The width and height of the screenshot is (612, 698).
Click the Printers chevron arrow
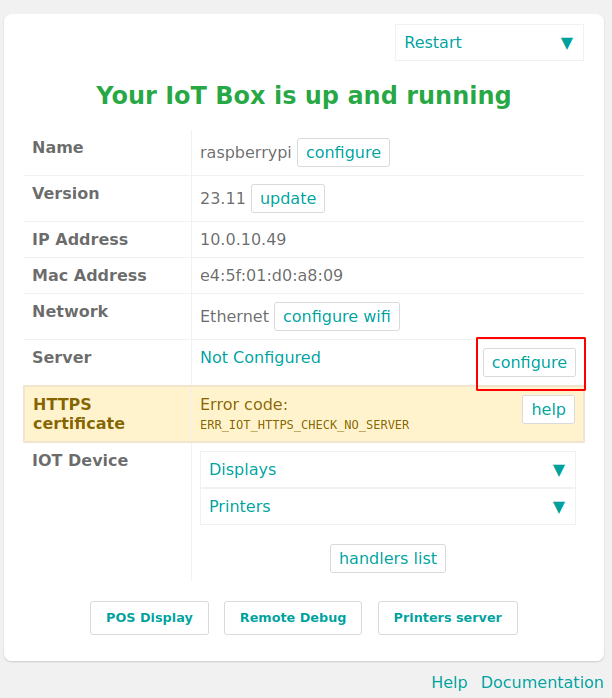(559, 507)
